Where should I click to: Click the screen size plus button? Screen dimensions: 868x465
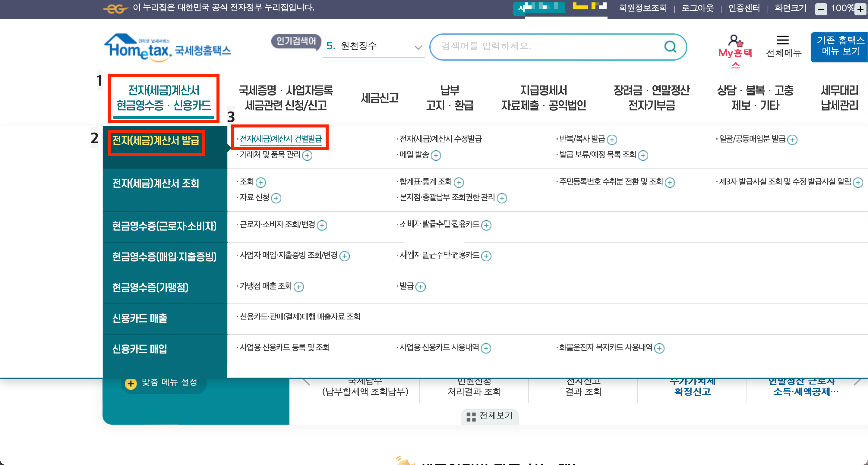click(860, 9)
